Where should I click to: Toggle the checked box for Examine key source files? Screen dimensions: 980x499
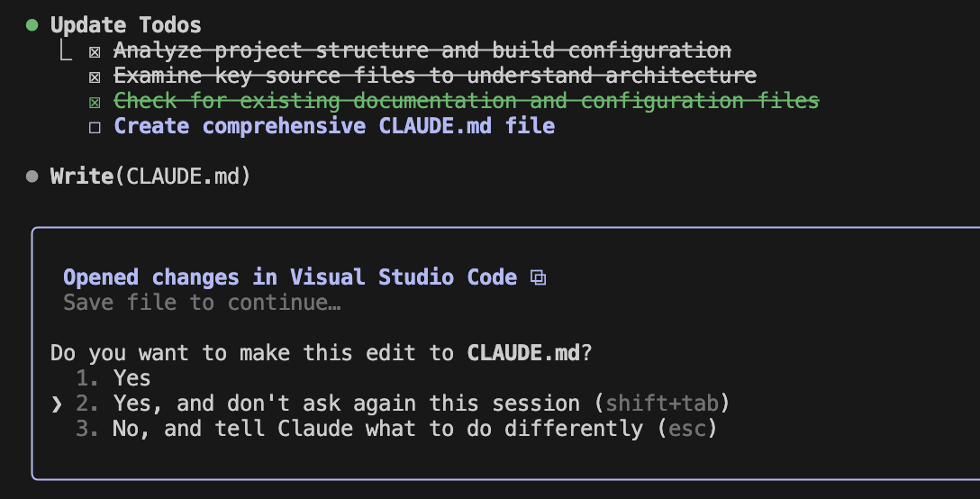point(95,77)
